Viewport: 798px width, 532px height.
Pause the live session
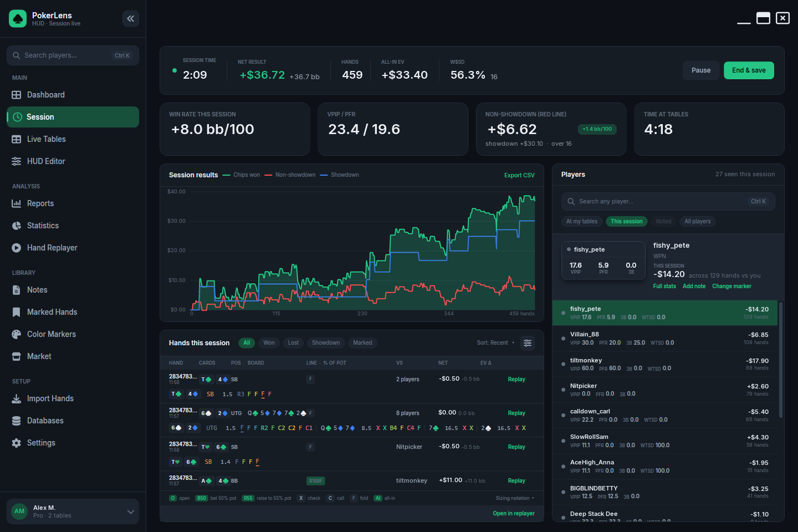point(701,70)
